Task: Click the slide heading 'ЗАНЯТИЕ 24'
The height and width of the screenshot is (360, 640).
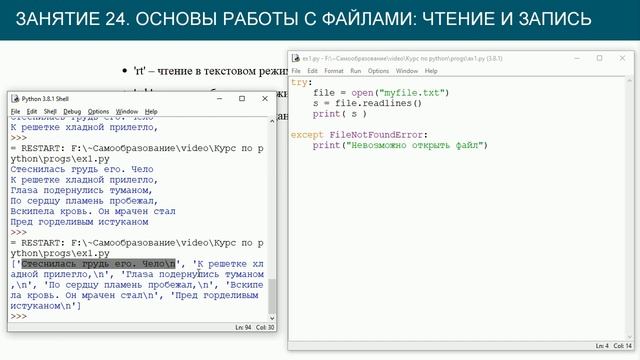Action: tap(73, 19)
